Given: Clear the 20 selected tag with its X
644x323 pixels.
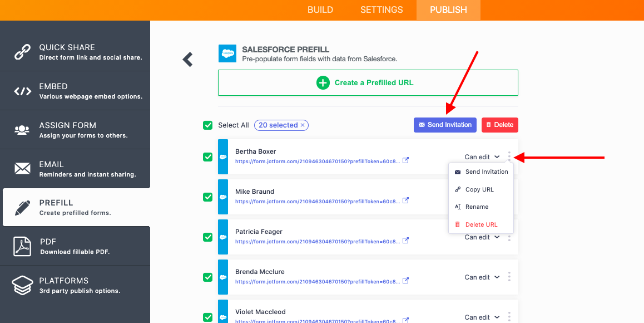Looking at the screenshot, I should point(303,125).
